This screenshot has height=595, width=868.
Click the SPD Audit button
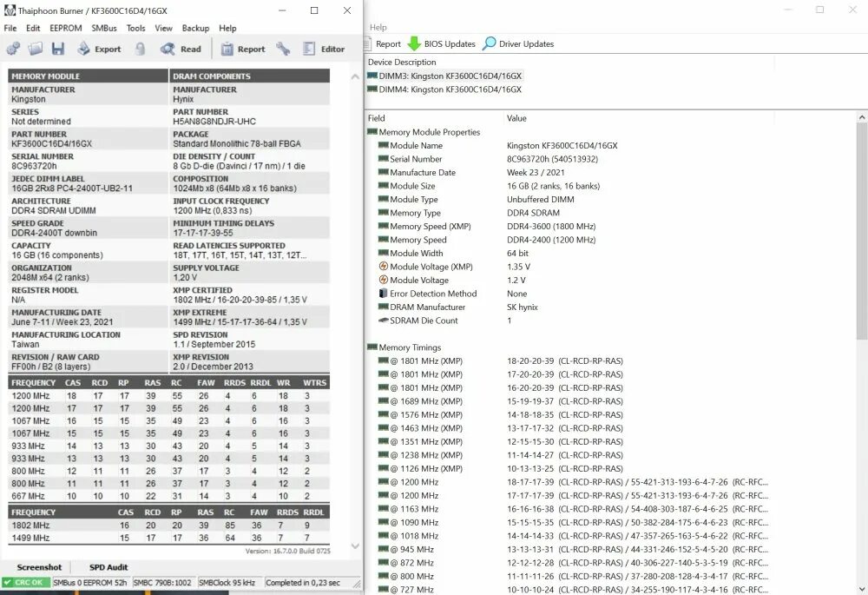click(x=108, y=566)
